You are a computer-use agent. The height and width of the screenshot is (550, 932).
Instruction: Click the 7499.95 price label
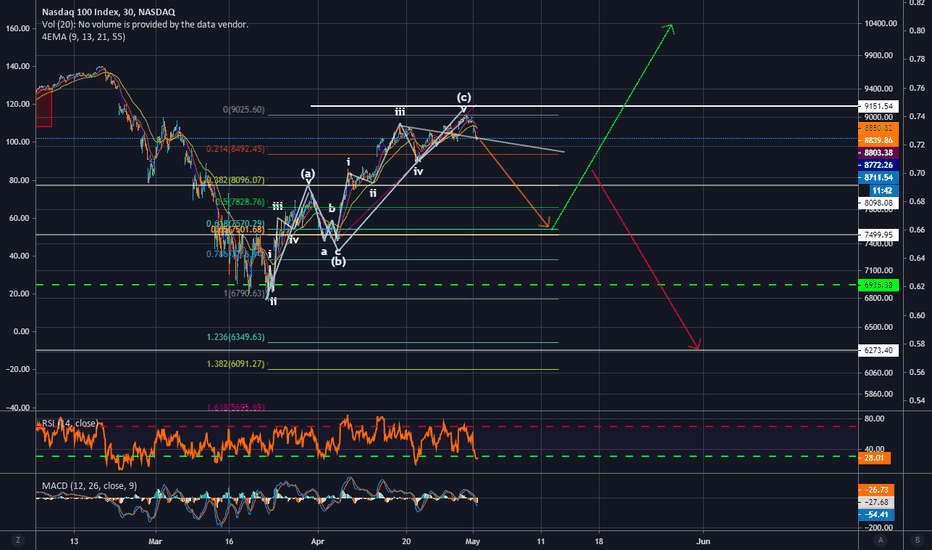tap(878, 235)
